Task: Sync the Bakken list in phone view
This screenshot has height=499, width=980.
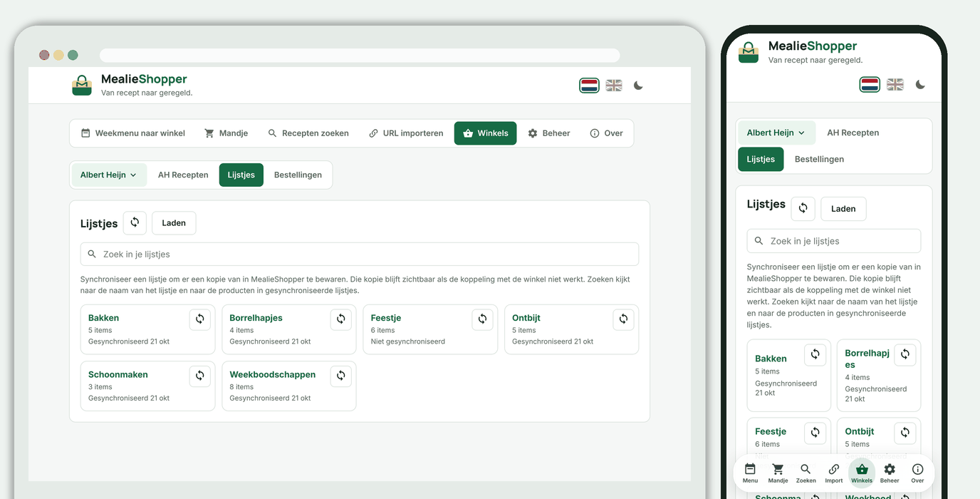Action: 815,354
